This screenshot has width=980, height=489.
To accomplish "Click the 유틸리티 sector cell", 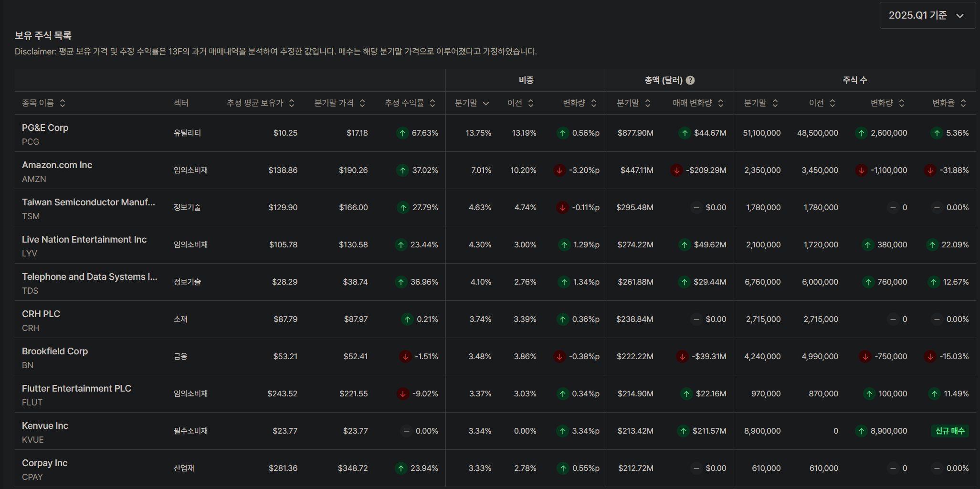I will pyautogui.click(x=187, y=133).
